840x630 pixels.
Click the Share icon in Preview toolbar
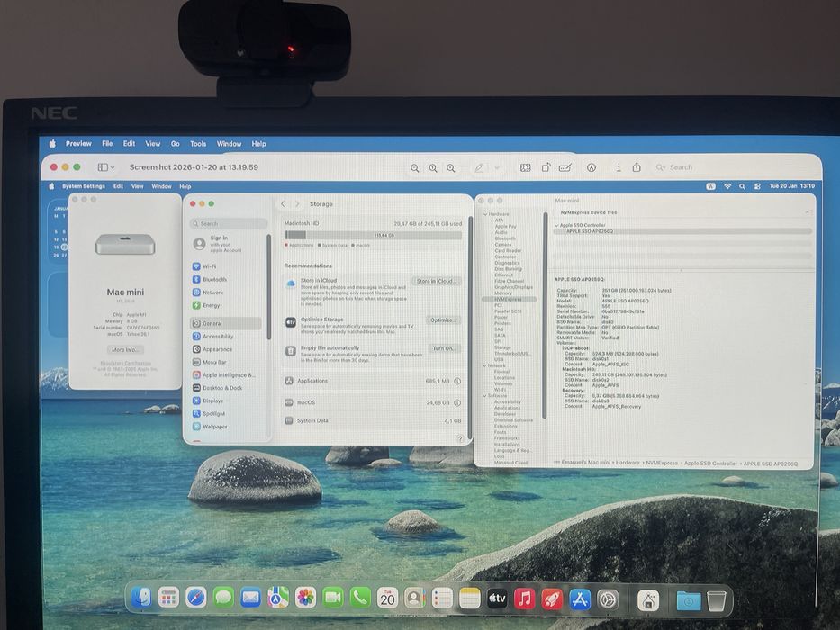[637, 167]
